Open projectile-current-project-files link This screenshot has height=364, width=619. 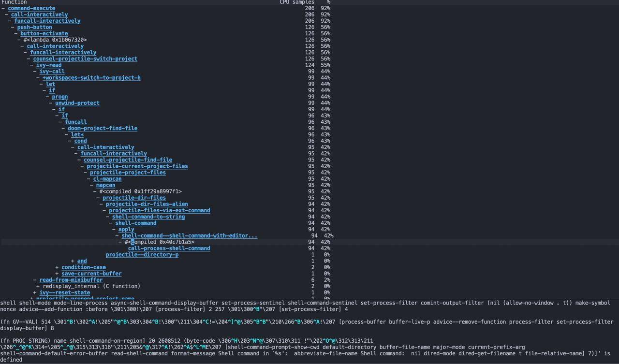coord(137,166)
